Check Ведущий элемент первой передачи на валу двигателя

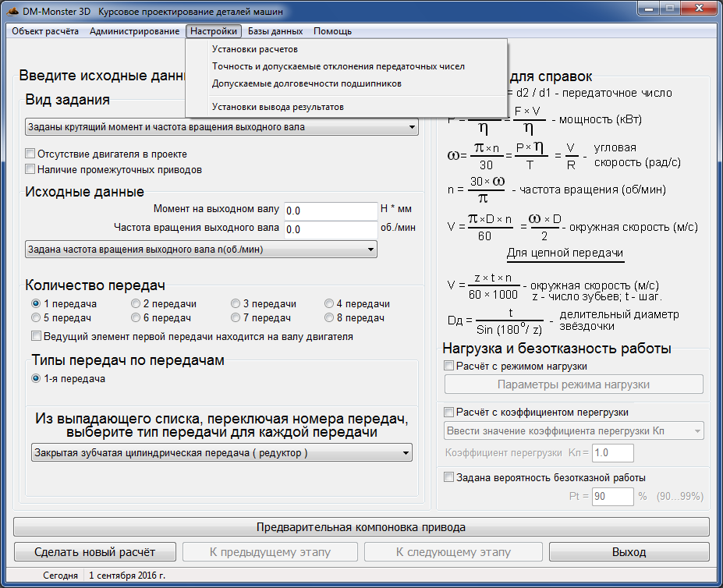(x=36, y=336)
